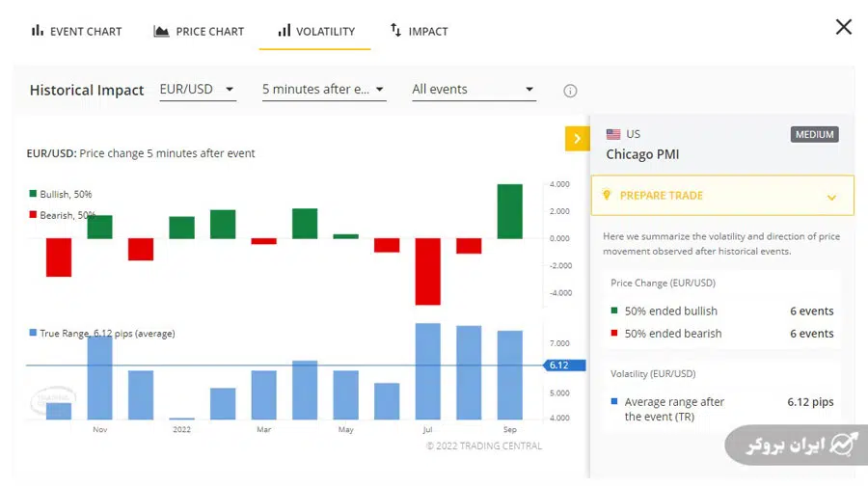This screenshot has width=868, height=487.
Task: Click the tall green September bar
Action: [x=510, y=211]
